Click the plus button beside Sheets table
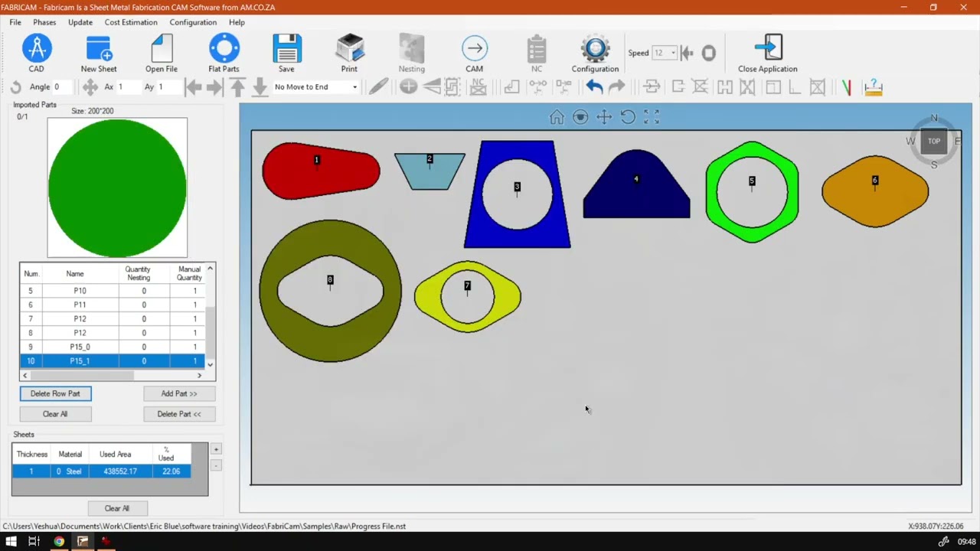 (216, 449)
